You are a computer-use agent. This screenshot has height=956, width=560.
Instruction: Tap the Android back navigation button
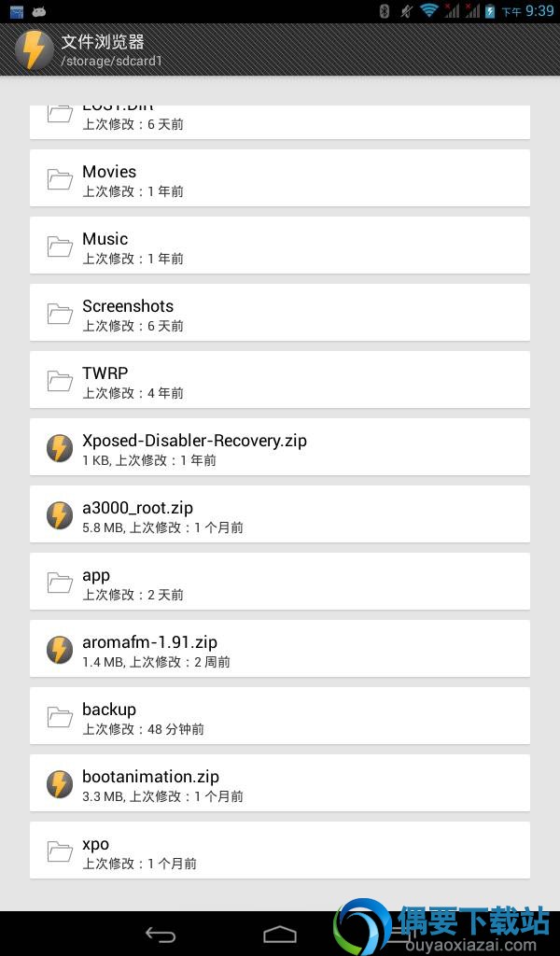pyautogui.click(x=161, y=934)
